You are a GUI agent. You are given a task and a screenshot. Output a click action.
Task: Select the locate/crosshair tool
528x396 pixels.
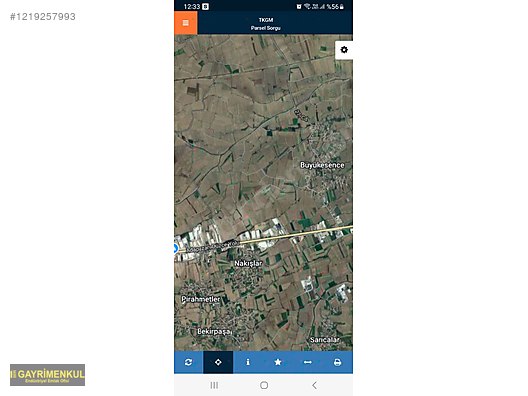click(218, 362)
